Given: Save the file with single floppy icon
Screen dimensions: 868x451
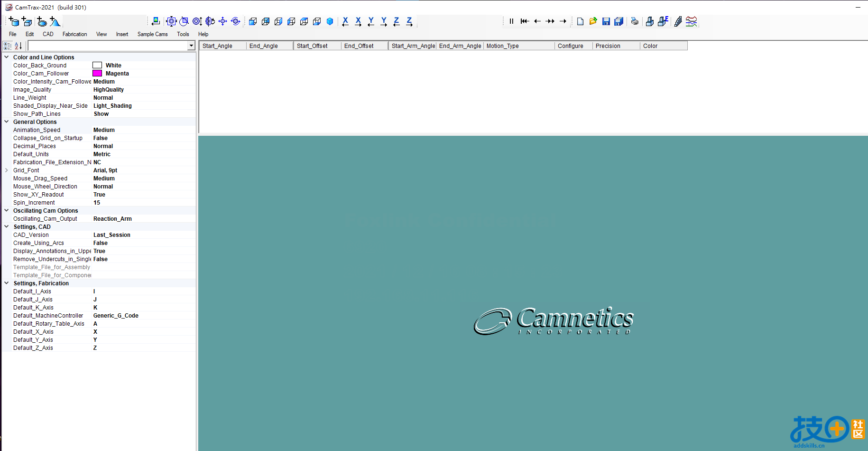Looking at the screenshot, I should click(606, 21).
